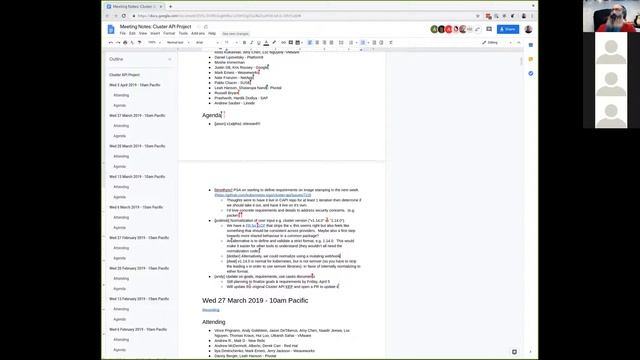
Task: Toggle bold formatting
Action: pos(244,42)
